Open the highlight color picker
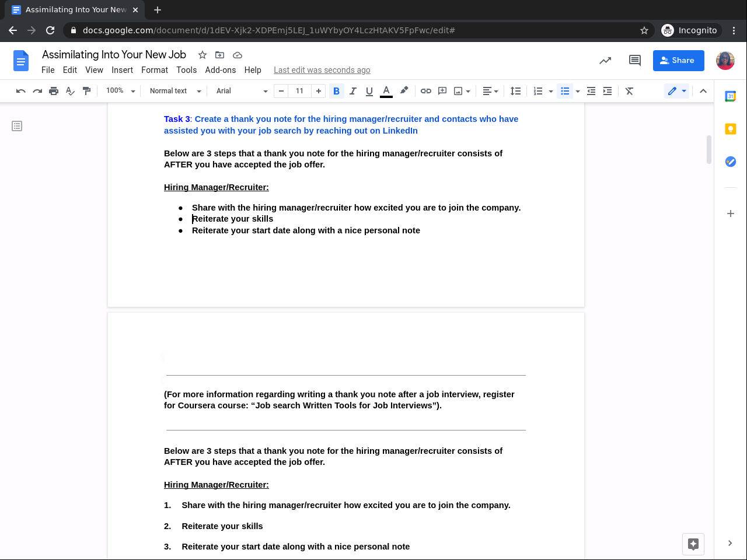The width and height of the screenshot is (747, 560). click(x=404, y=91)
